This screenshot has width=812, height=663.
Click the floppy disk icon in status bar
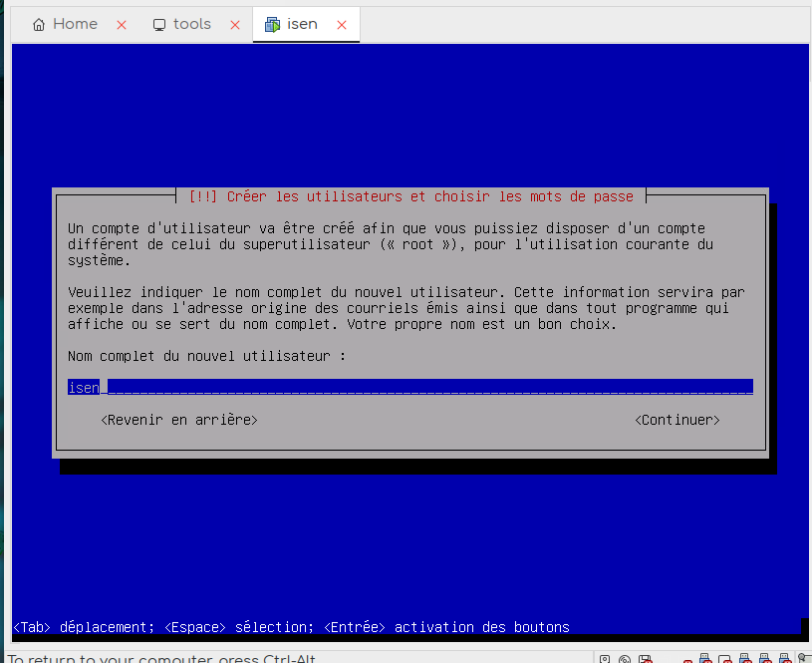point(645,658)
